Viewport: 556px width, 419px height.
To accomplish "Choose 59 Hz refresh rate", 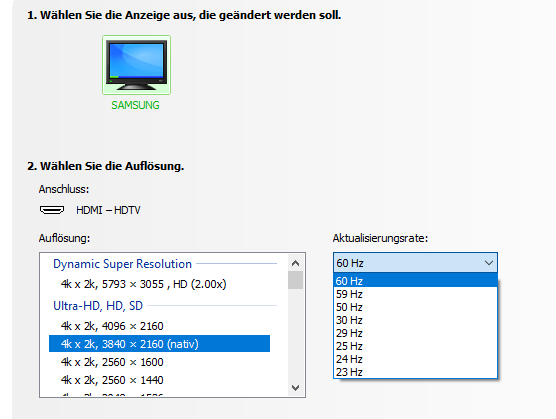I will pos(415,294).
